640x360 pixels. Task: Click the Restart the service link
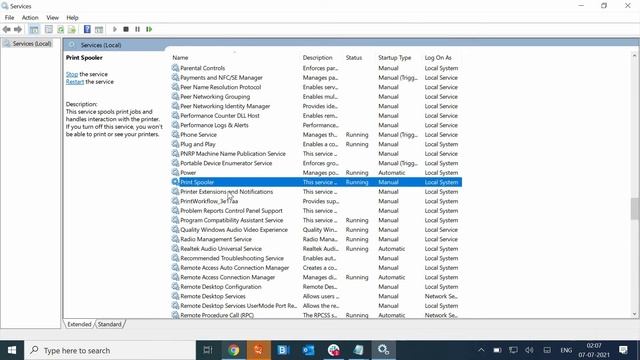coord(75,82)
